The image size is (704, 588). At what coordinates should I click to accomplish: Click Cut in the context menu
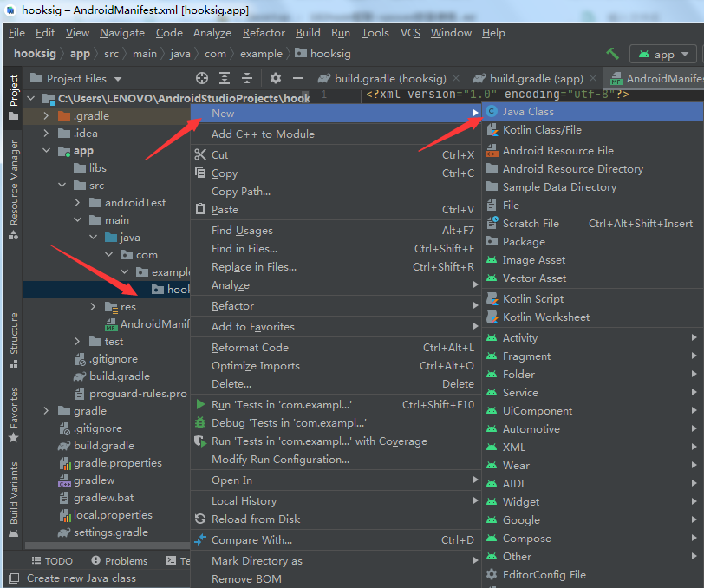click(x=336, y=155)
